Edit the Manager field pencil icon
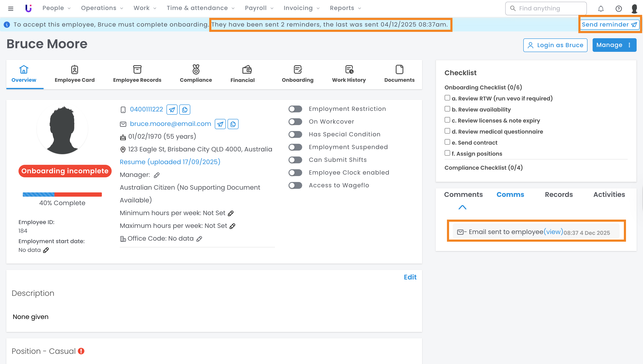 [157, 175]
